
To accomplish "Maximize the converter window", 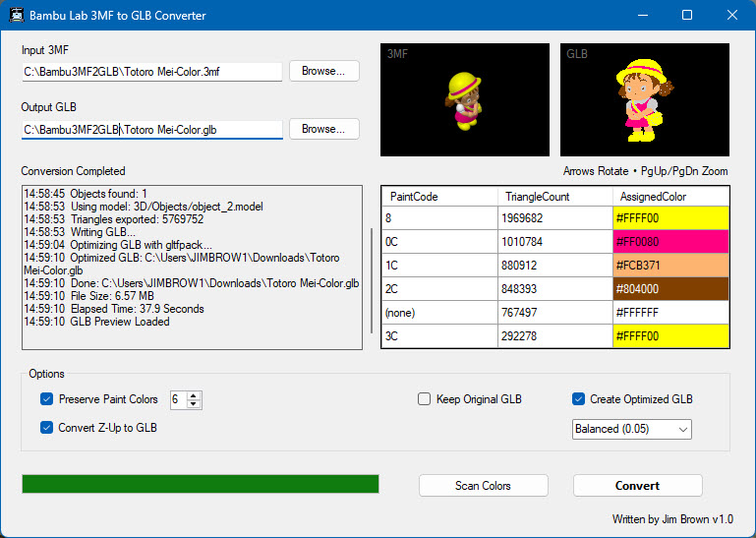I will click(x=687, y=15).
